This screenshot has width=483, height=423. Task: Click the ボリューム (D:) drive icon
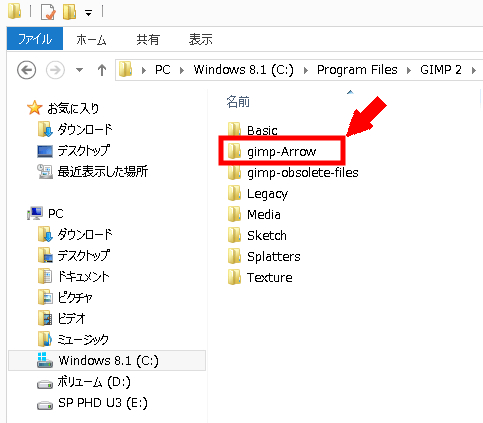point(45,385)
